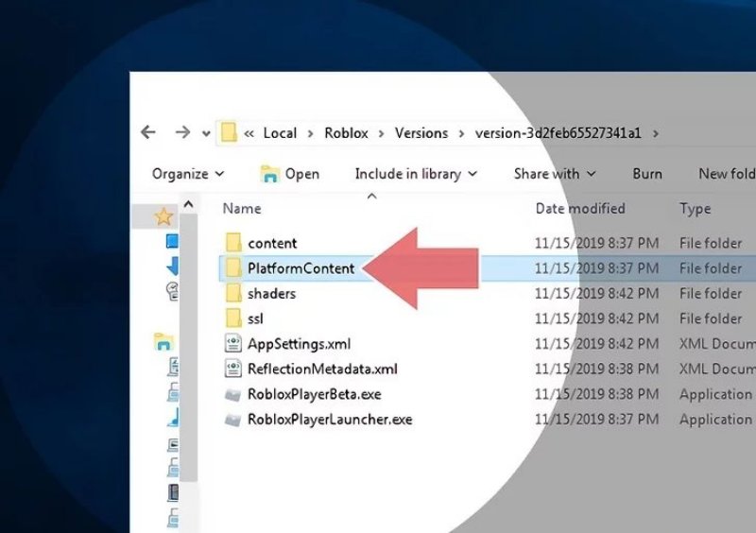Expand the chevron after Local breadcrumb
Image resolution: width=756 pixels, height=533 pixels.
pyautogui.click(x=311, y=133)
